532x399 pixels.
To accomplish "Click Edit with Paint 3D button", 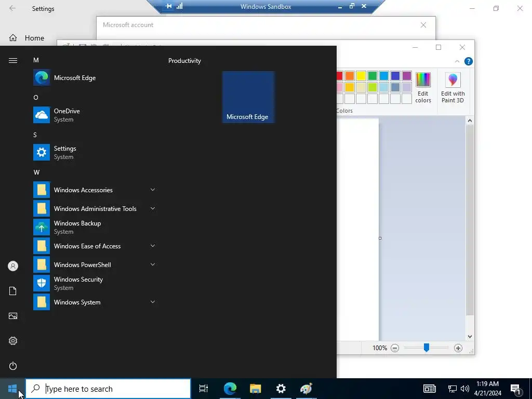I will click(453, 87).
